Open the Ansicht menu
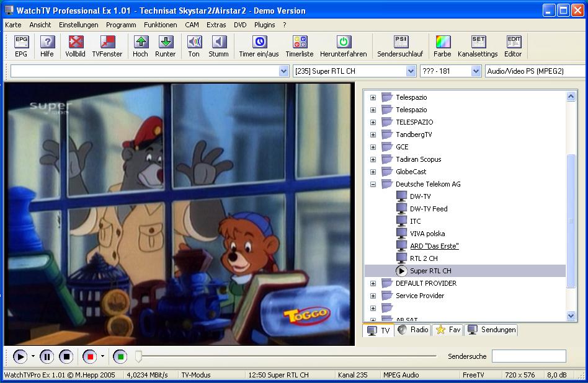 [x=40, y=25]
